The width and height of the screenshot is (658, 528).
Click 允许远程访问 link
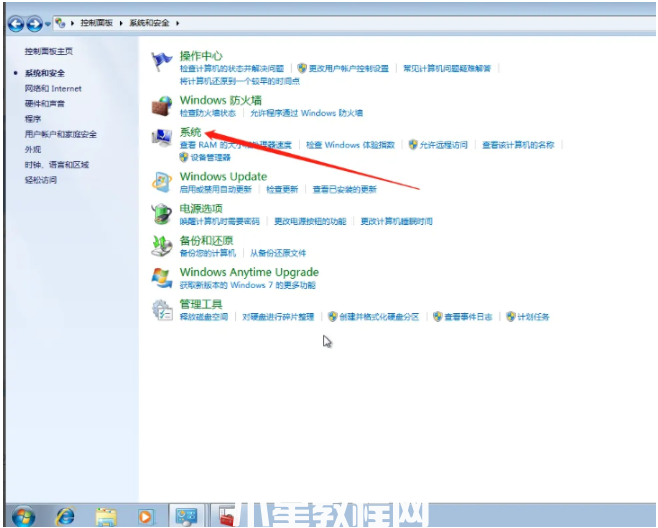tap(444, 145)
